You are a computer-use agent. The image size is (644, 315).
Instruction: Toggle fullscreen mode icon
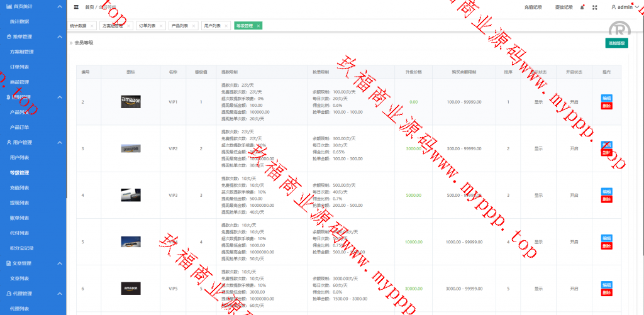595,7
